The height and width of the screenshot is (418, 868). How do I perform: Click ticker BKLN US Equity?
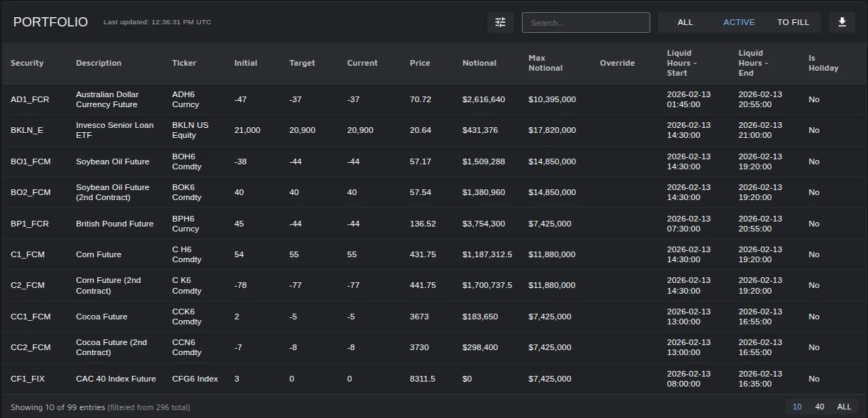[191, 130]
